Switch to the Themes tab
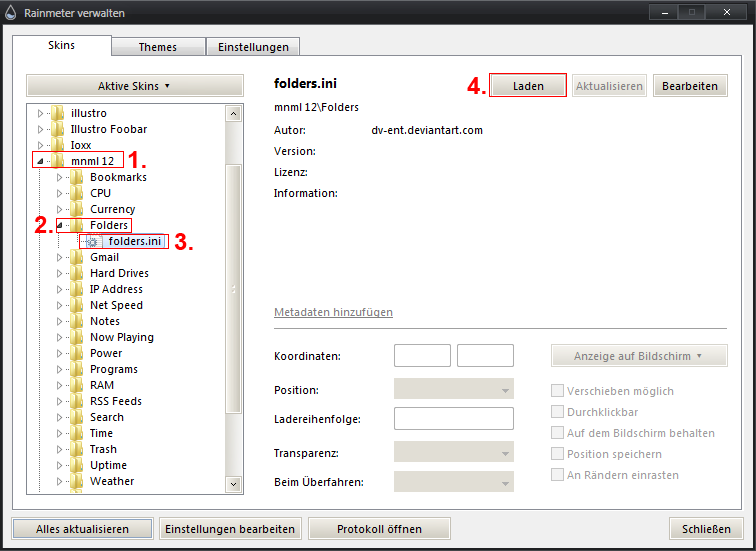The height and width of the screenshot is (551, 756). (157, 47)
